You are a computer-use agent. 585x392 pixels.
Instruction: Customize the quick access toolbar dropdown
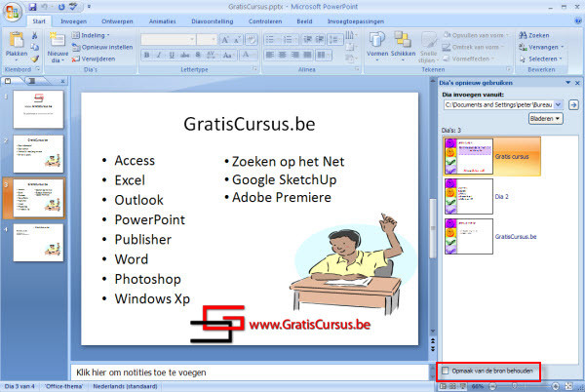coord(89,7)
